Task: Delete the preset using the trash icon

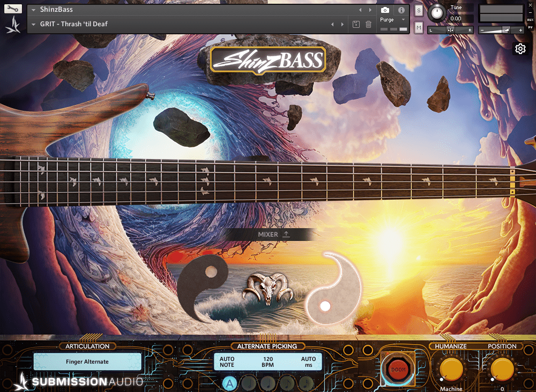Action: coord(369,24)
